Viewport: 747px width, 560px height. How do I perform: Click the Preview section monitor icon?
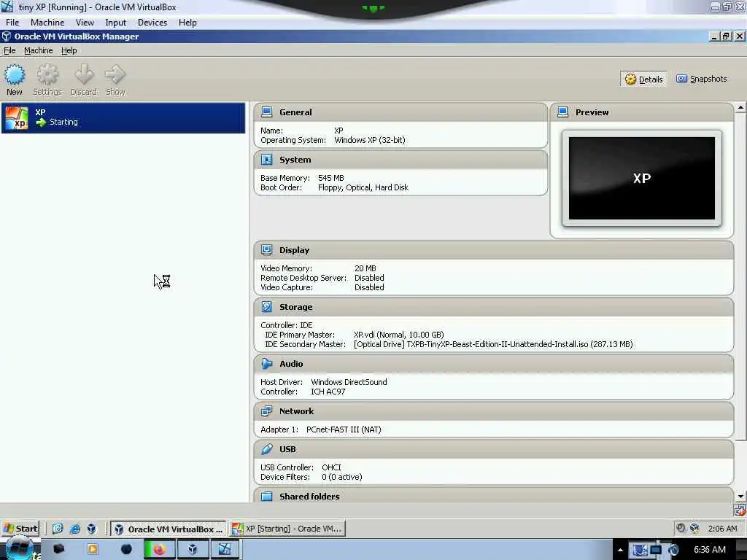click(562, 112)
